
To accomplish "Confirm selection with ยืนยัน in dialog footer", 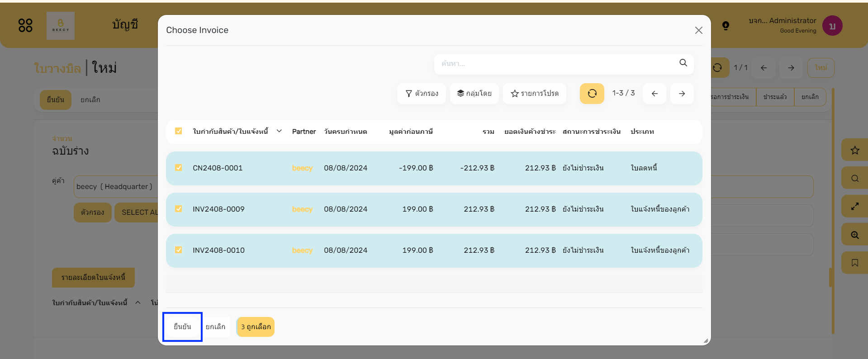I will pos(182,327).
